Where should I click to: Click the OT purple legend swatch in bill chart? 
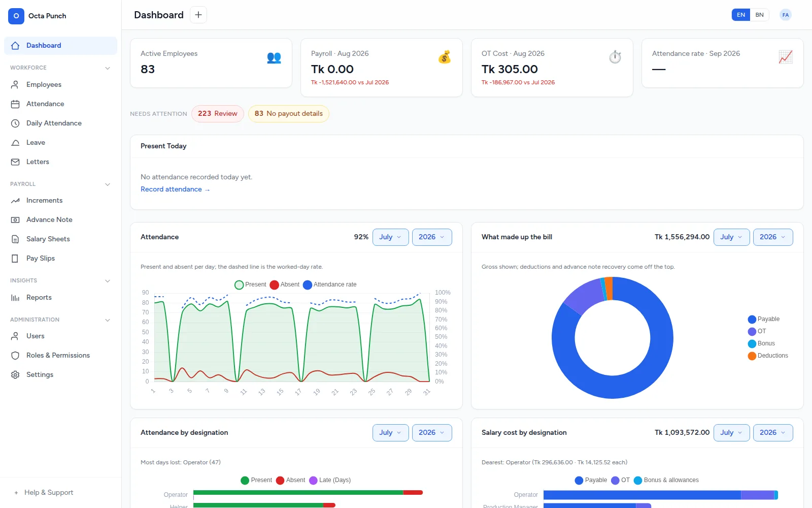click(x=752, y=332)
